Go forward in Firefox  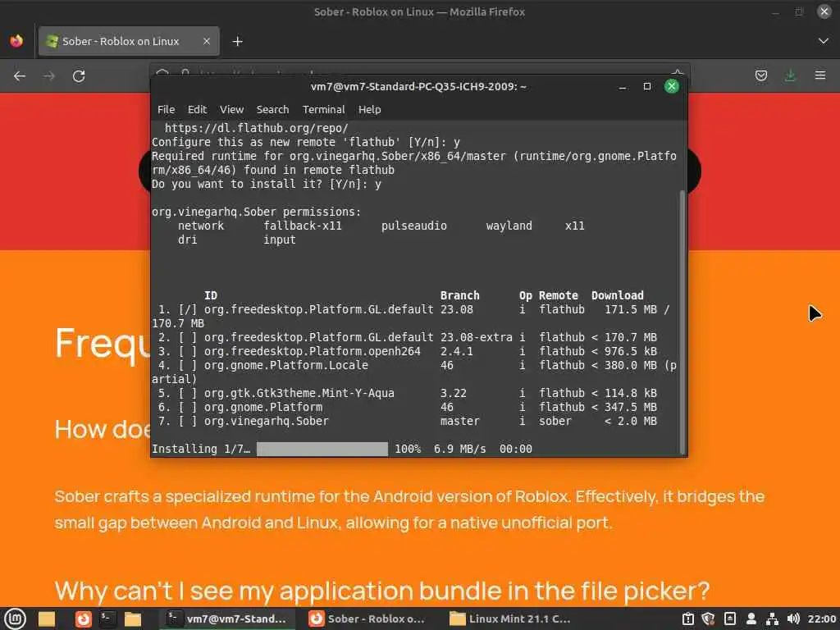click(49, 76)
